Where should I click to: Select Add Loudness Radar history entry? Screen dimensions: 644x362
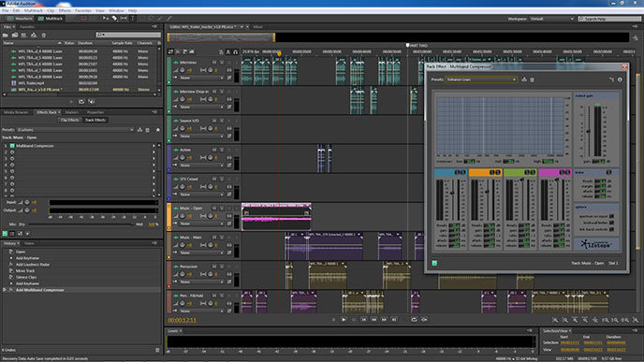coord(33,265)
